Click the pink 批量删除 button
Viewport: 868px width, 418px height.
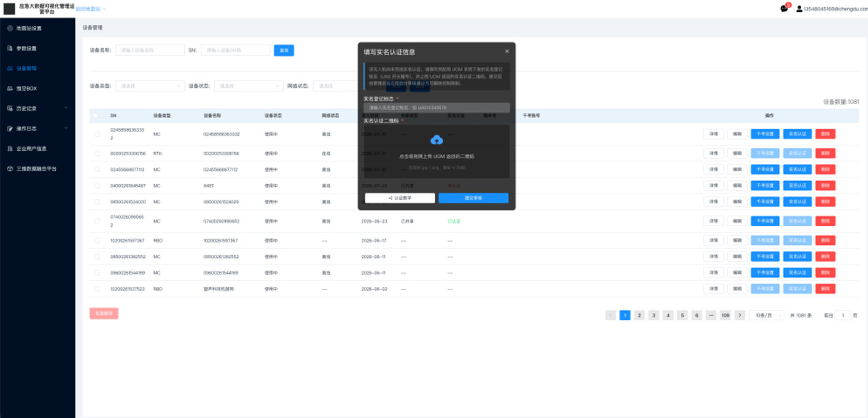pyautogui.click(x=104, y=313)
